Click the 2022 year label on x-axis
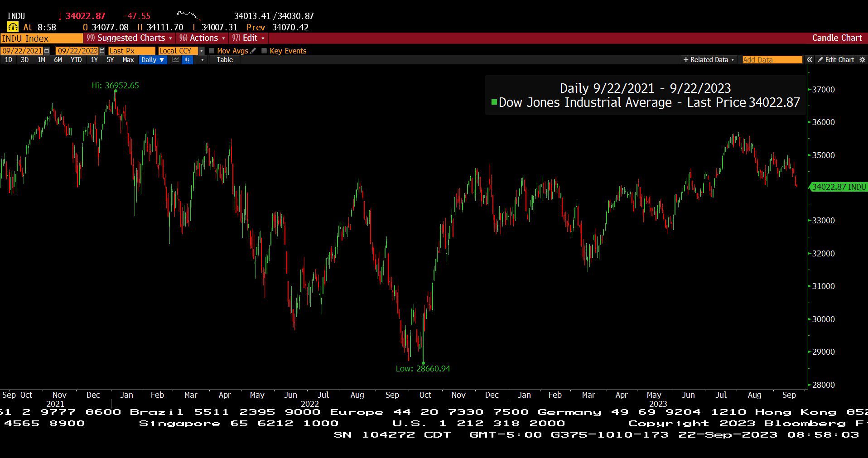This screenshot has height=458, width=868. (310, 404)
